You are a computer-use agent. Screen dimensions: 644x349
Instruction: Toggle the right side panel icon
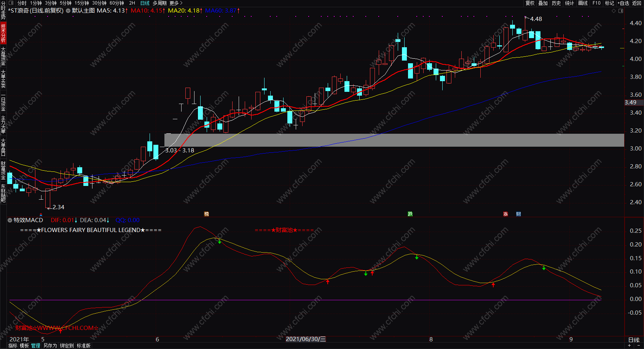pos(621,11)
